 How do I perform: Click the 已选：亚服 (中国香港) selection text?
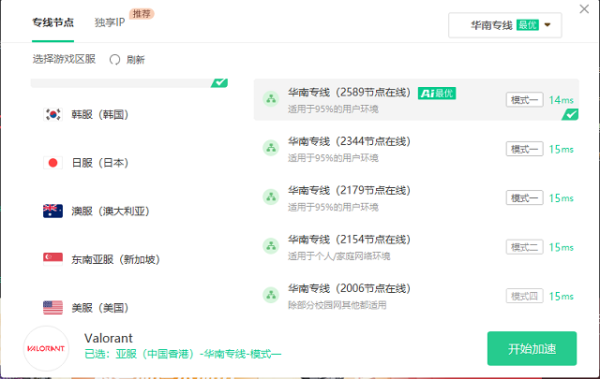183,354
